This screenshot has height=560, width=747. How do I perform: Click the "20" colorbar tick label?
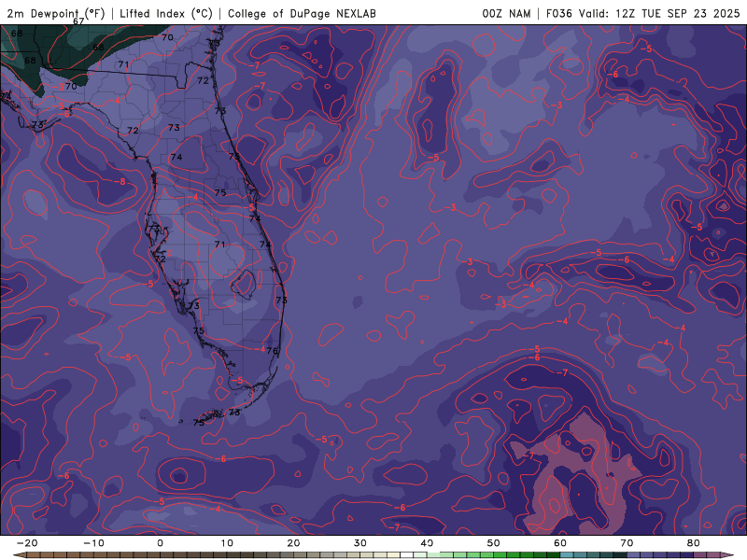pyautogui.click(x=293, y=543)
